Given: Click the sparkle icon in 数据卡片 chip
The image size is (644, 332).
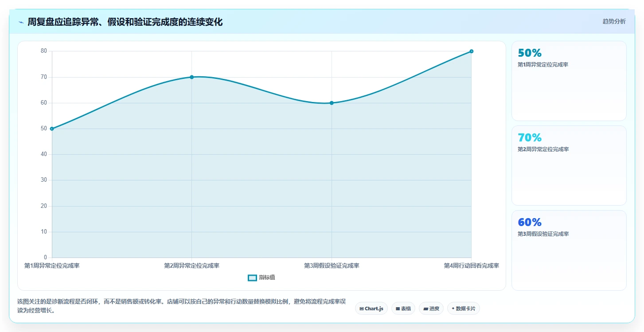Looking at the screenshot, I should tap(453, 309).
